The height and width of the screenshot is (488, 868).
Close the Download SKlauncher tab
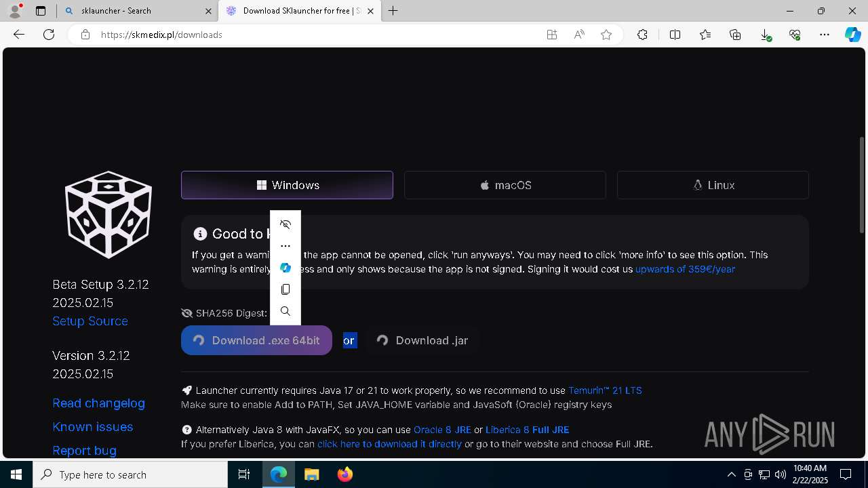[x=370, y=11]
